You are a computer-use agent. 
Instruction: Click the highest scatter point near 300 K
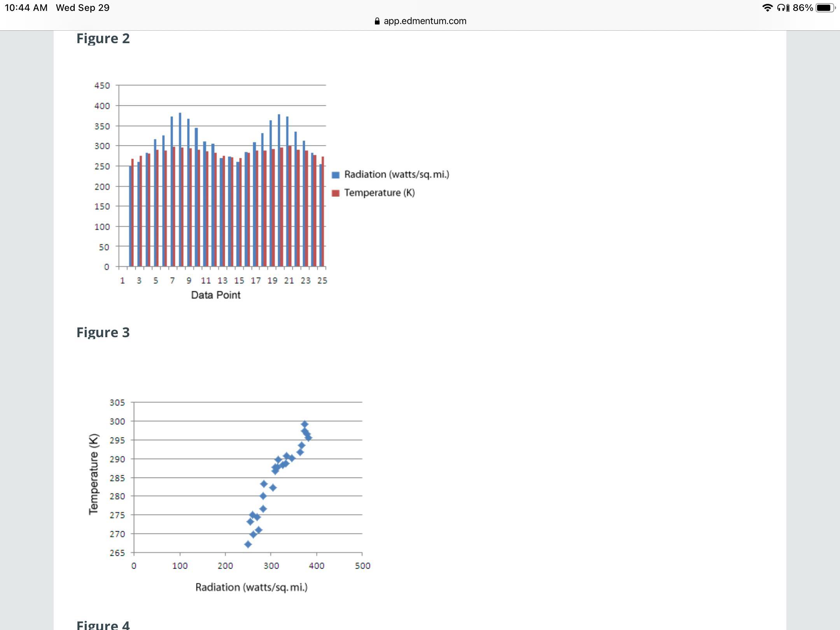(304, 424)
